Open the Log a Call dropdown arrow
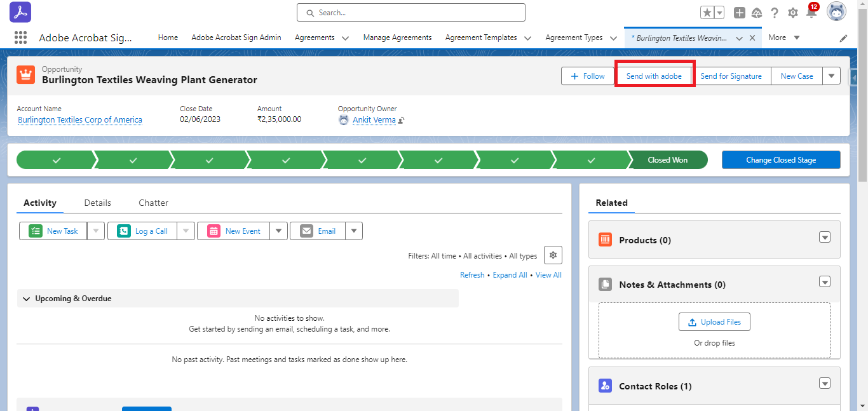 coord(186,231)
